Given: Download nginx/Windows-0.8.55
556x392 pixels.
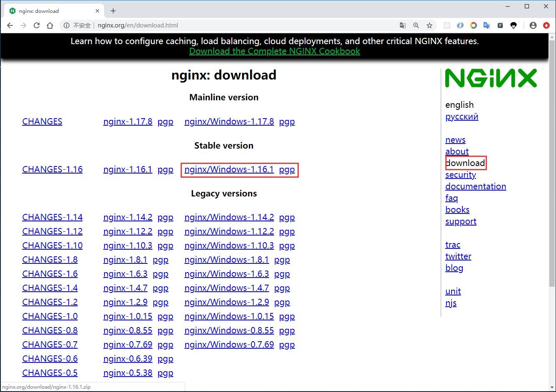Looking at the screenshot, I should click(x=229, y=330).
